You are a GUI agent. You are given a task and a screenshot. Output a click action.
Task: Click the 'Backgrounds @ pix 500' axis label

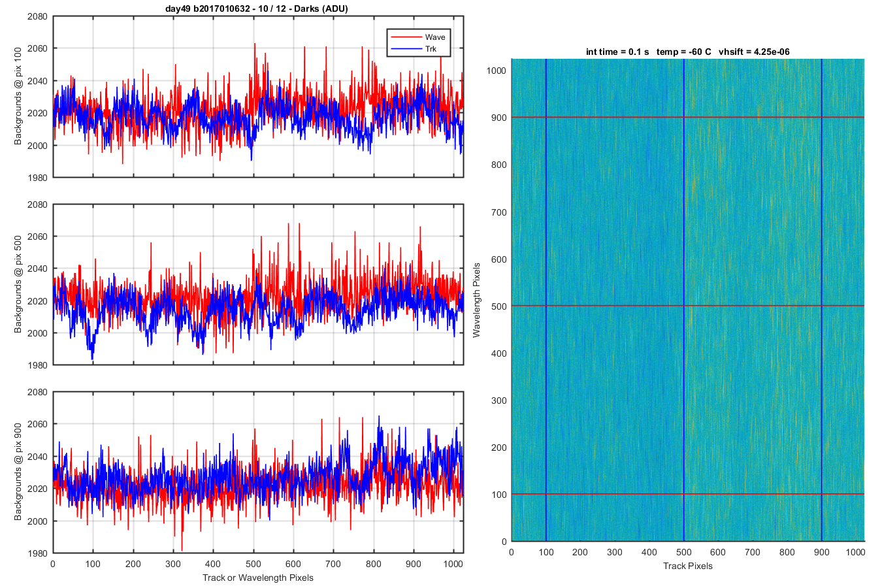click(x=18, y=284)
